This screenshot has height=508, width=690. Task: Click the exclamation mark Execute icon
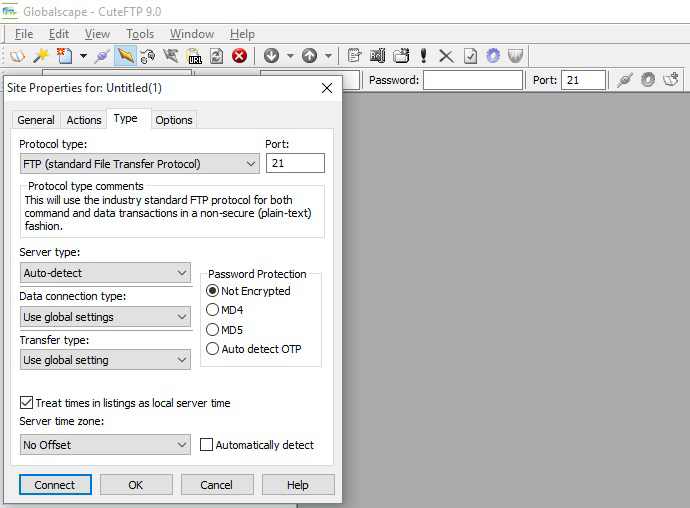pyautogui.click(x=423, y=56)
